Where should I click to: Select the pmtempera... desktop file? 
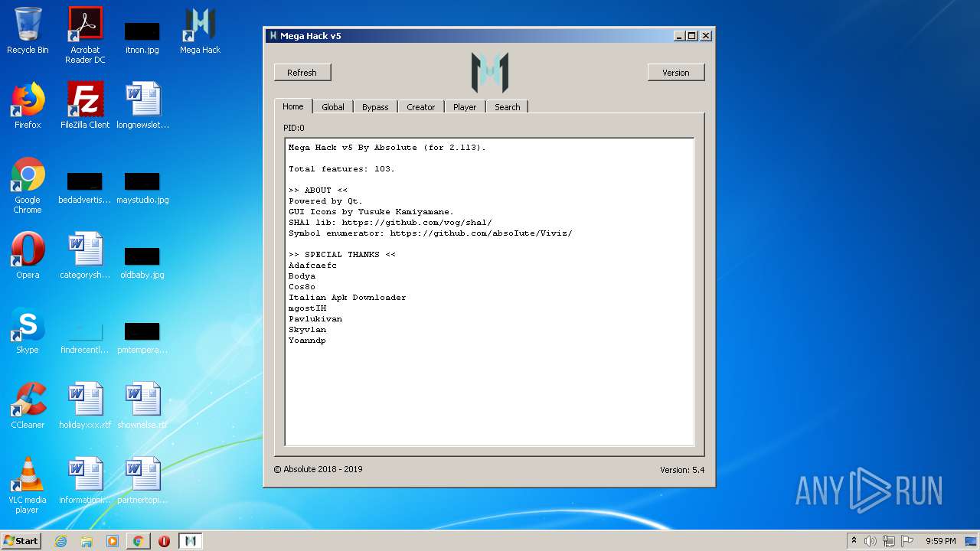tap(142, 337)
